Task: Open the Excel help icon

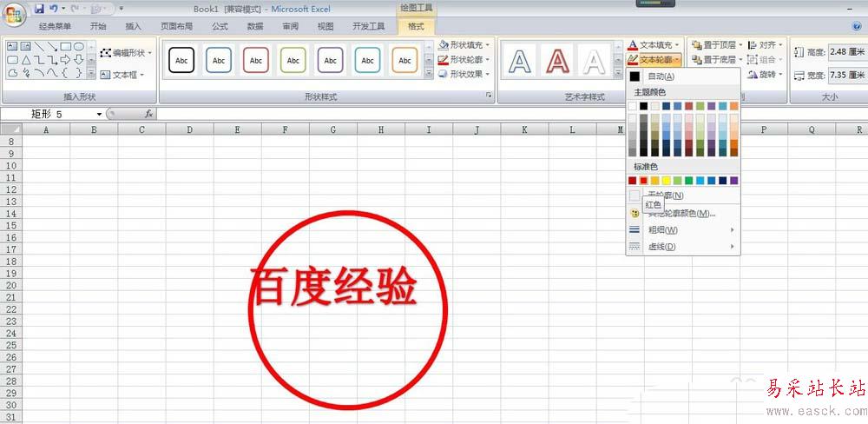Action: pos(857,26)
